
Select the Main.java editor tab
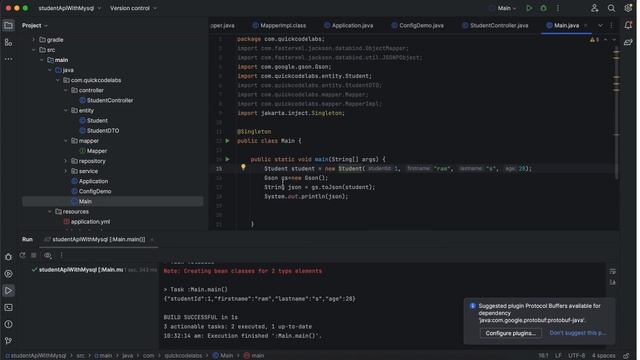point(565,25)
